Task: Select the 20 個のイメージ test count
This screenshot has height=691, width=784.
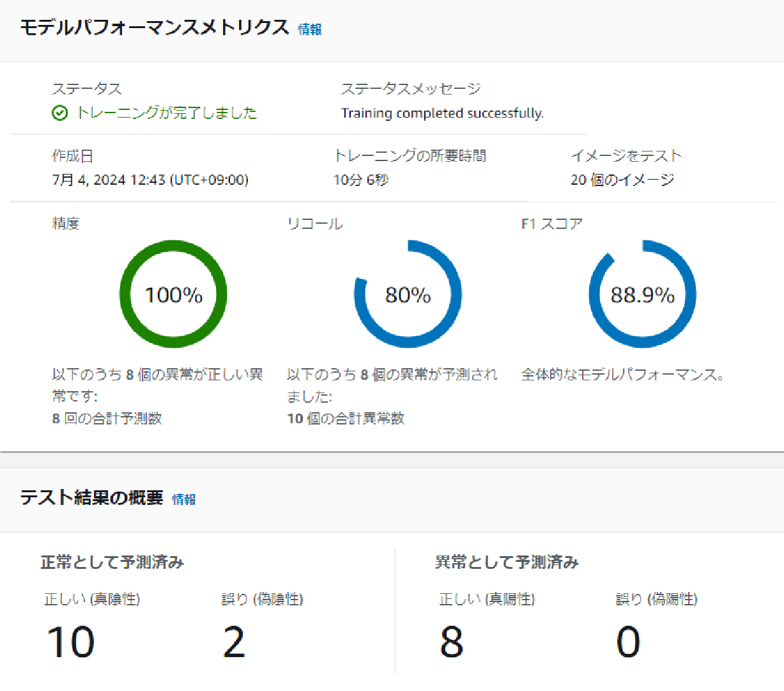Action: 614,180
